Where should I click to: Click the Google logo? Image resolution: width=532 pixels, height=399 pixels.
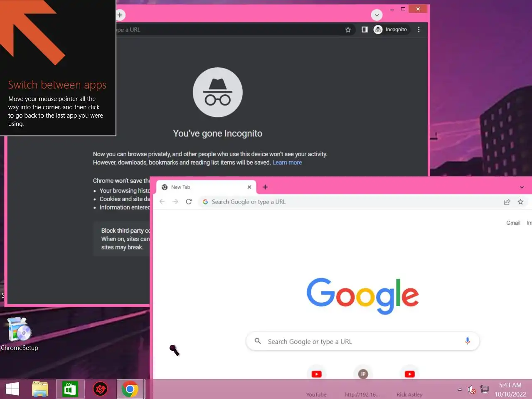pos(363,296)
